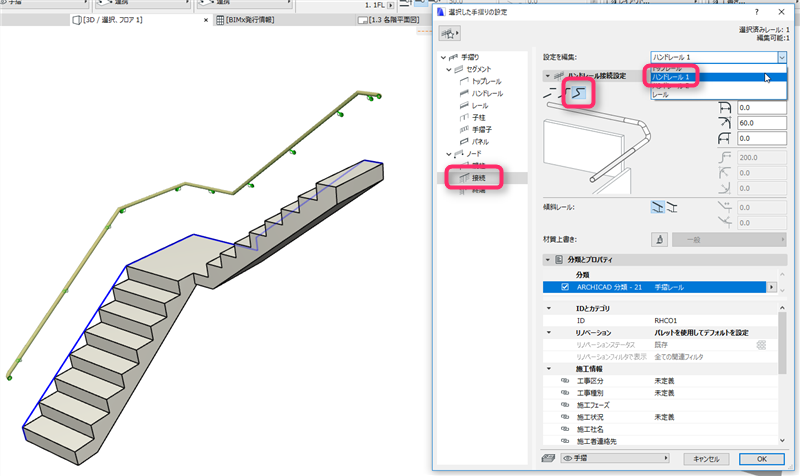Click the ID value RHCO1

(x=665, y=320)
